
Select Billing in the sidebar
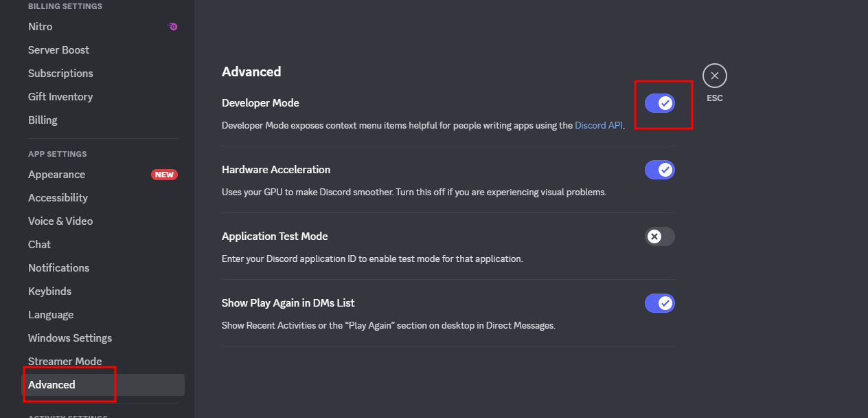[x=103, y=120]
